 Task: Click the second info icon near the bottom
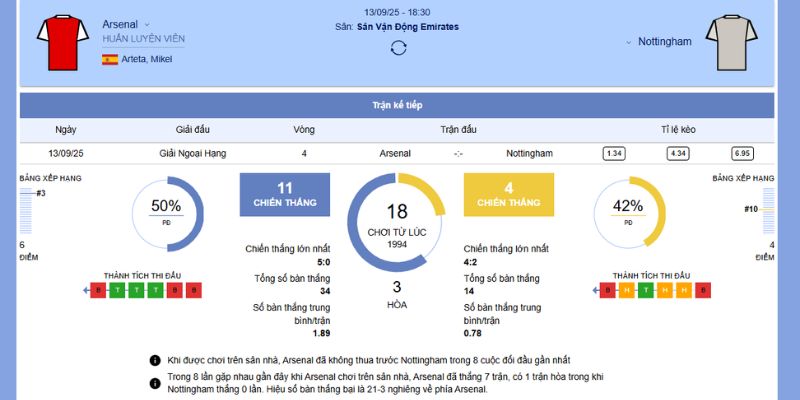(x=155, y=378)
